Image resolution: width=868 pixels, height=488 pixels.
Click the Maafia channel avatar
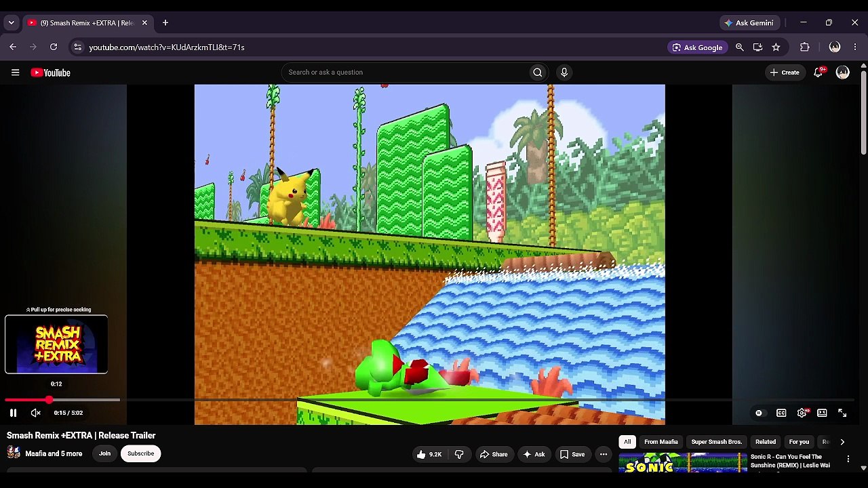(14, 453)
